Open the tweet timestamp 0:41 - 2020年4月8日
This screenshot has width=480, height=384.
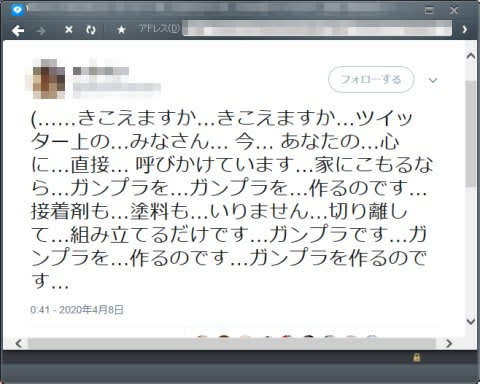(x=77, y=310)
